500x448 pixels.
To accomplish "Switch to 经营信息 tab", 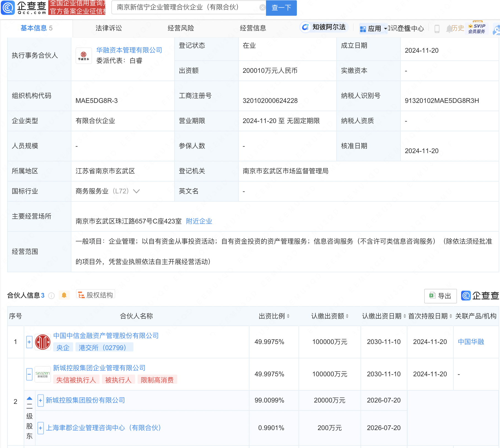I will [253, 28].
